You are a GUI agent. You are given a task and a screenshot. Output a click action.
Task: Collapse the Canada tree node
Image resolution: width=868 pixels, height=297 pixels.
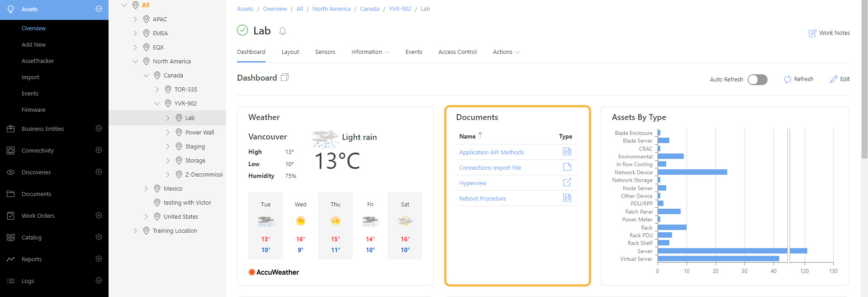coord(146,76)
